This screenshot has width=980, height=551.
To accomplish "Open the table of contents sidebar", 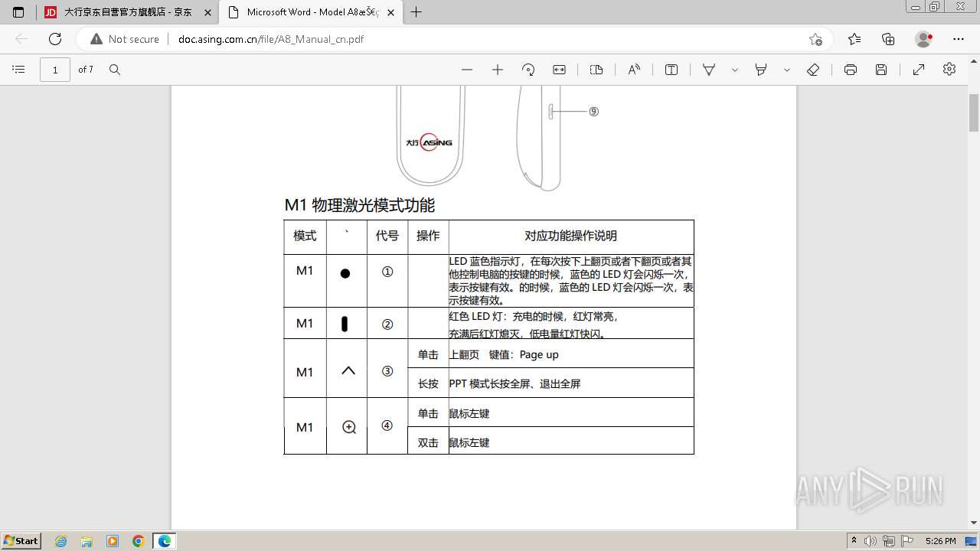I will [19, 70].
